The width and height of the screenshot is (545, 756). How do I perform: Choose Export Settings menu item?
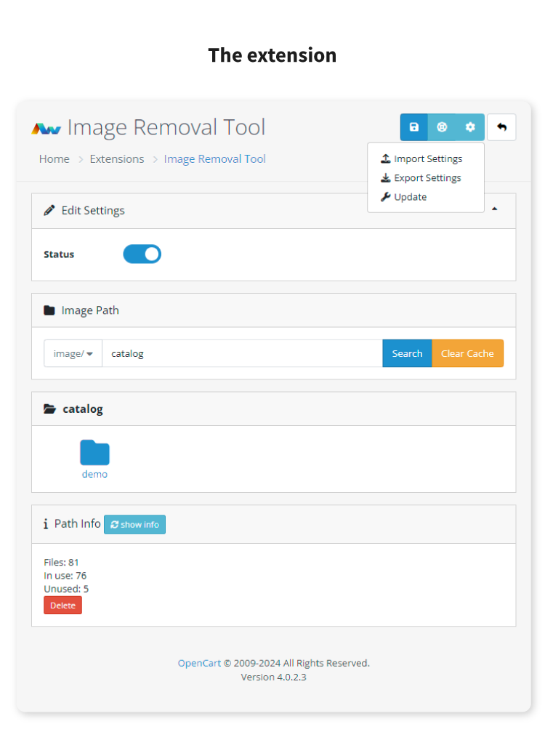coord(427,178)
